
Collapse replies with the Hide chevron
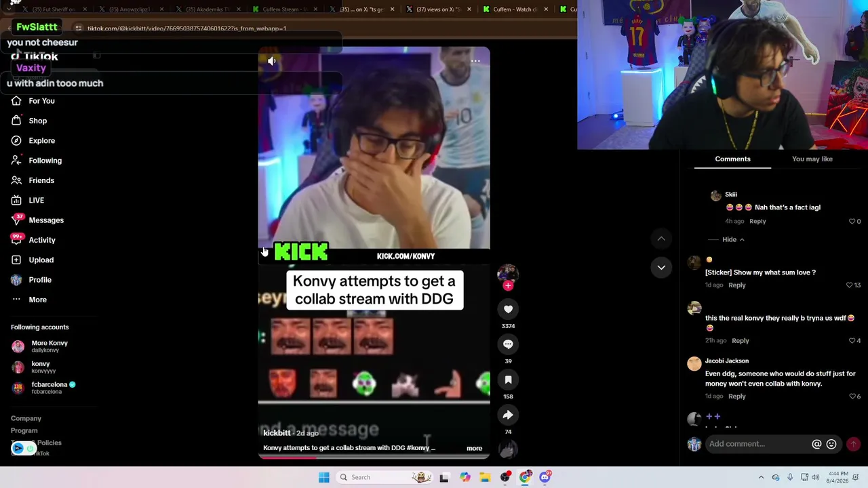733,240
